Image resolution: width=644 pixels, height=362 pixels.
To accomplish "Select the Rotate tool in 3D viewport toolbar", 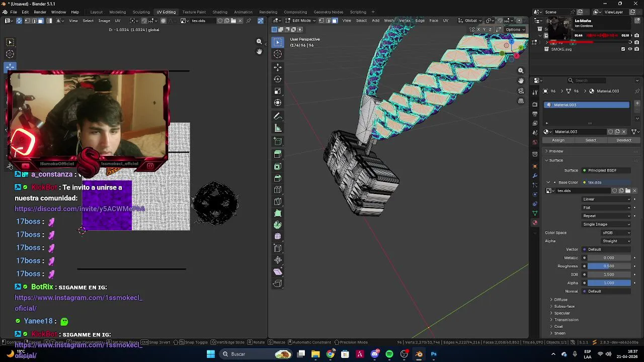I will [x=278, y=79].
